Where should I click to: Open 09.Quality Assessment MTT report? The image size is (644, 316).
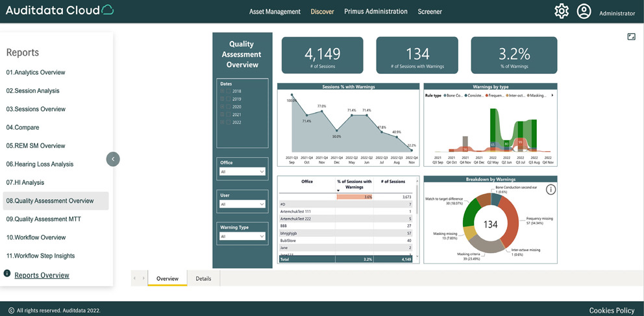pyautogui.click(x=43, y=219)
